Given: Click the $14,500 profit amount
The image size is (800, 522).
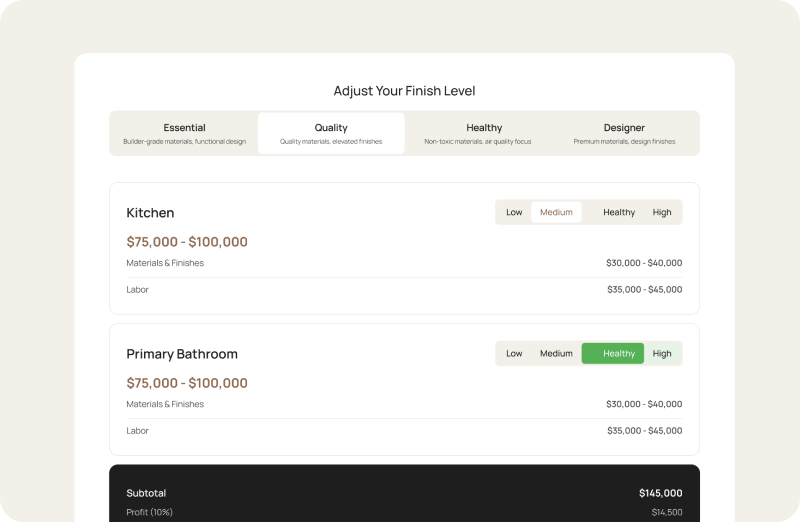Looking at the screenshot, I should click(x=667, y=512).
